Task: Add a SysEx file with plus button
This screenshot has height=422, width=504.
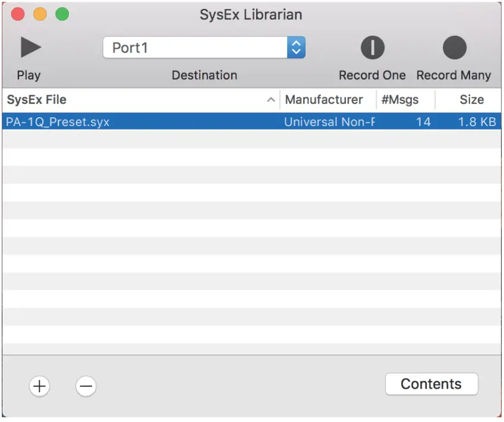Action: click(39, 386)
